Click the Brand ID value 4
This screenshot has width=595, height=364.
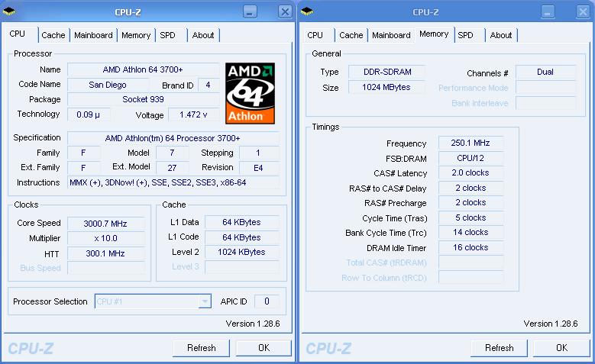click(x=208, y=85)
